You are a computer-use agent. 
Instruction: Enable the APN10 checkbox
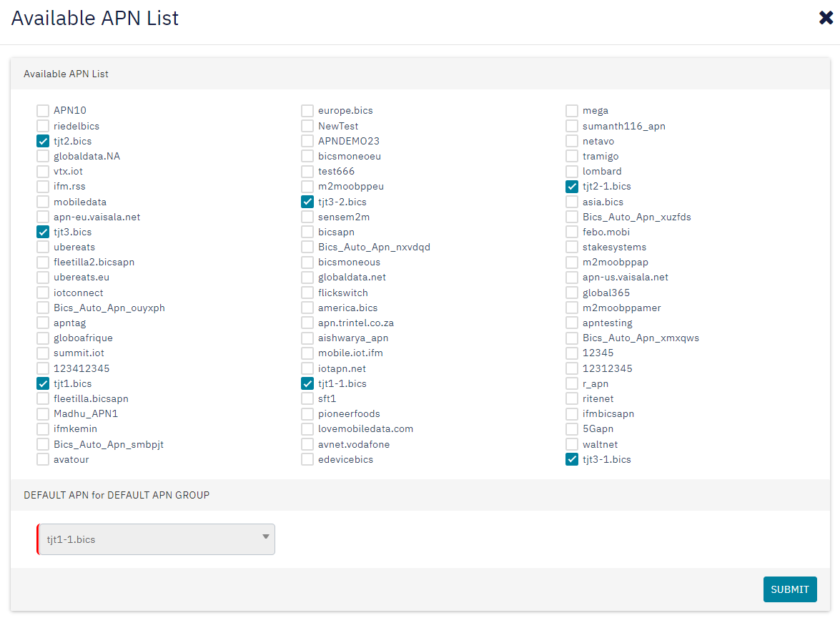click(42, 110)
